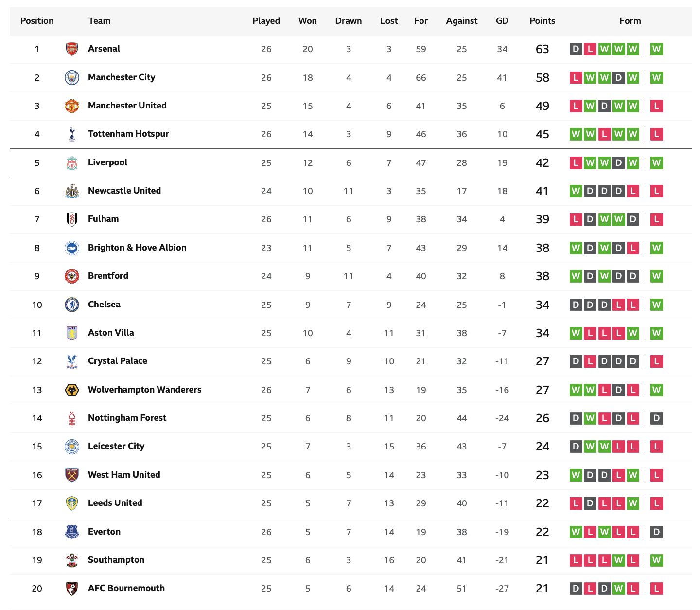The height and width of the screenshot is (610, 700).
Task: Select the Tottenham Hotspur cockerel crest
Action: (72, 134)
